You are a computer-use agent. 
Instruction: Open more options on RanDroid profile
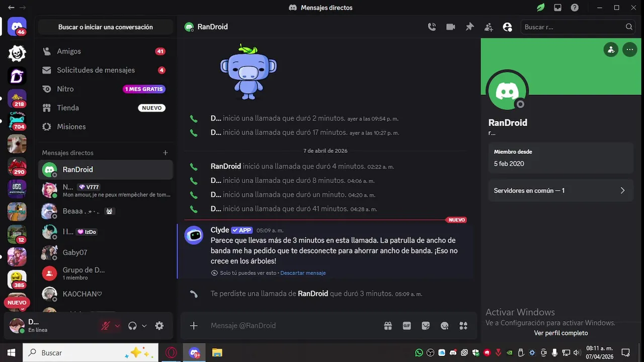(629, 50)
